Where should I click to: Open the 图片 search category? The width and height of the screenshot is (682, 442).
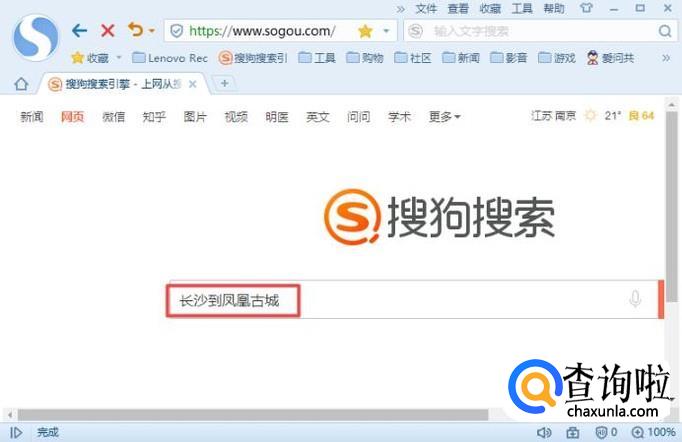pyautogui.click(x=195, y=117)
